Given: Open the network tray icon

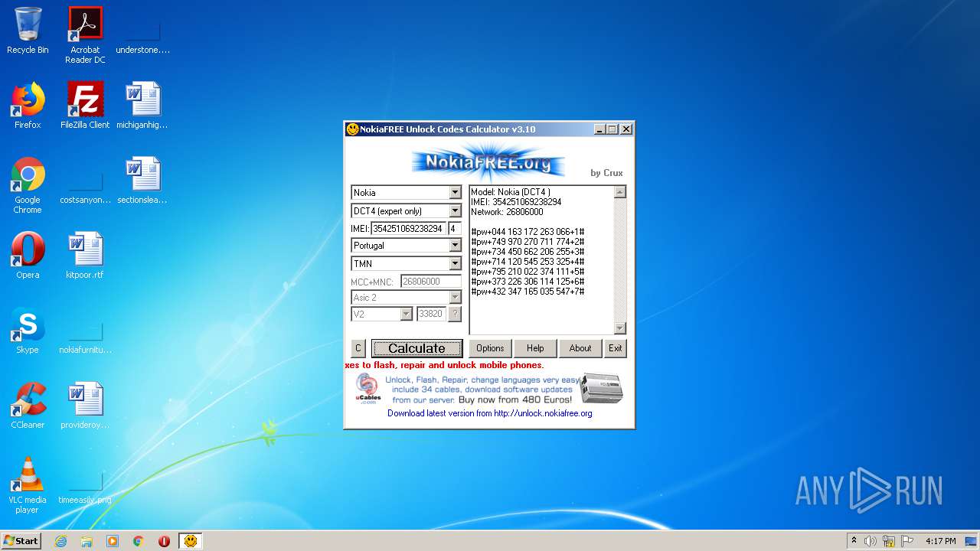Looking at the screenshot, I should click(x=889, y=541).
